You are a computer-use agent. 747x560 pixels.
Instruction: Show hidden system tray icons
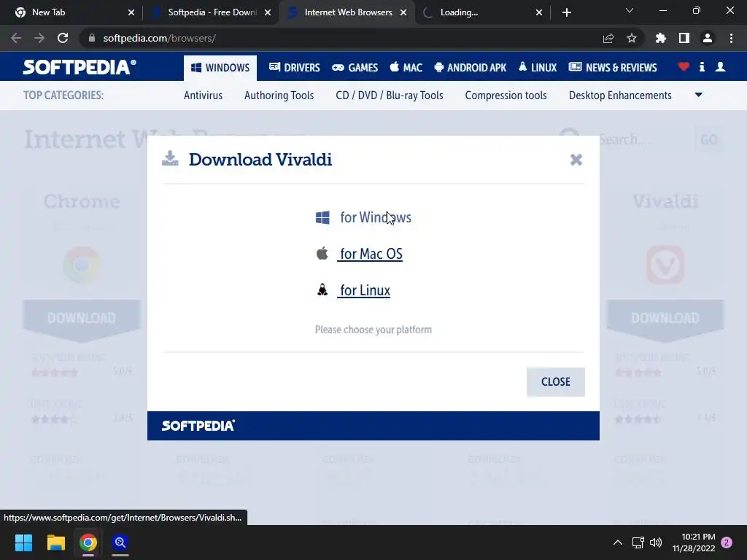coord(617,542)
